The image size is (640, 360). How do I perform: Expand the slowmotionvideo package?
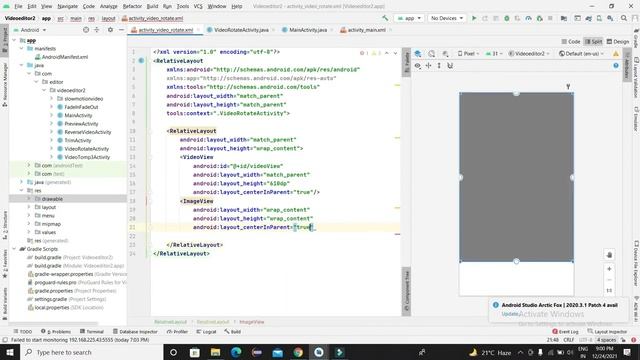coord(51,98)
